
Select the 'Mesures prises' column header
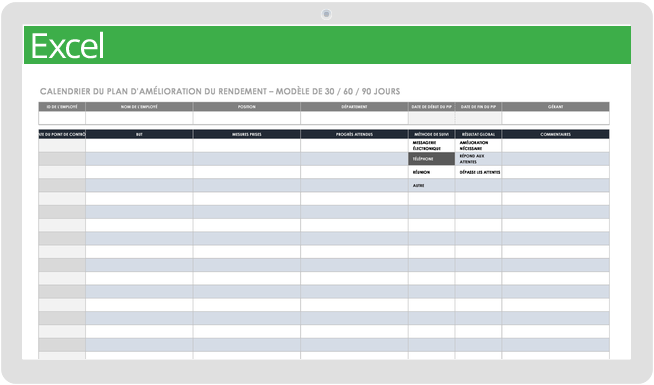click(x=247, y=134)
